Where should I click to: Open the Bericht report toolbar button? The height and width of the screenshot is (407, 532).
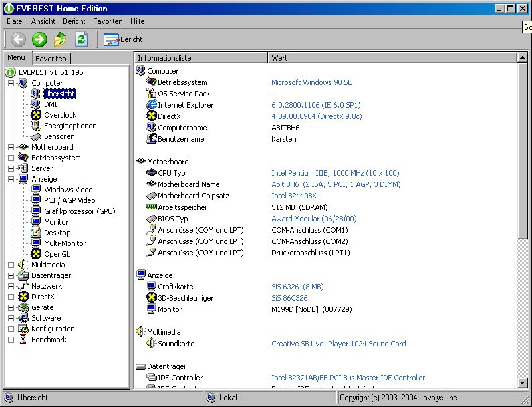coord(123,39)
